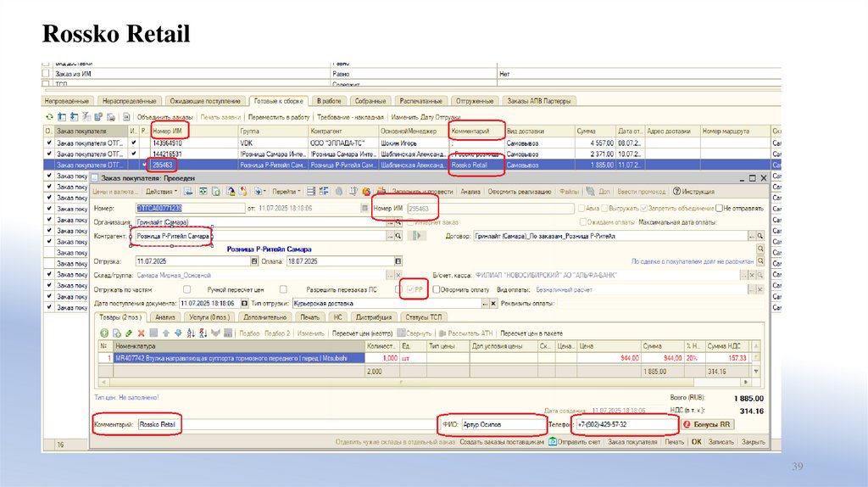The image size is (868, 487).
Task: Click the Оформить реализацию button
Action: 520,192
